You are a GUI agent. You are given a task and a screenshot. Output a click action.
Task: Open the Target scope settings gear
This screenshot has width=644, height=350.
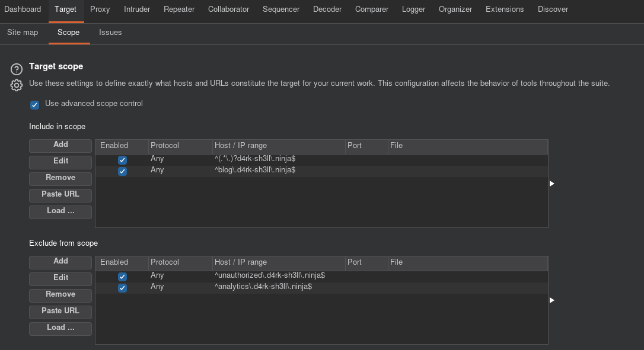17,85
